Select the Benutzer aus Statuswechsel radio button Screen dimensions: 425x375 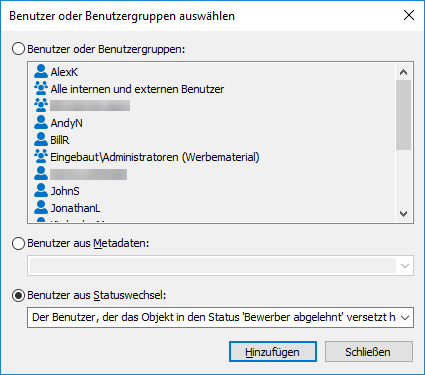[x=18, y=295]
